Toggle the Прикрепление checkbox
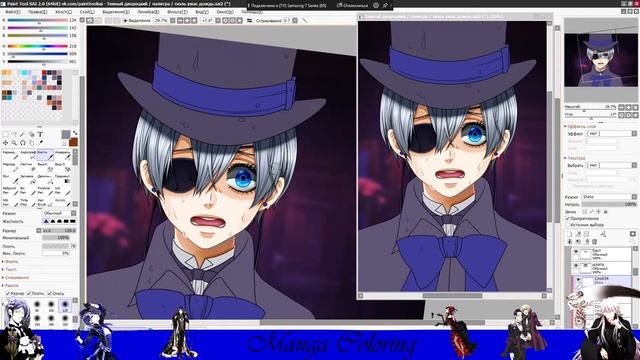Image resolution: width=640 pixels, height=360 pixels. click(567, 218)
